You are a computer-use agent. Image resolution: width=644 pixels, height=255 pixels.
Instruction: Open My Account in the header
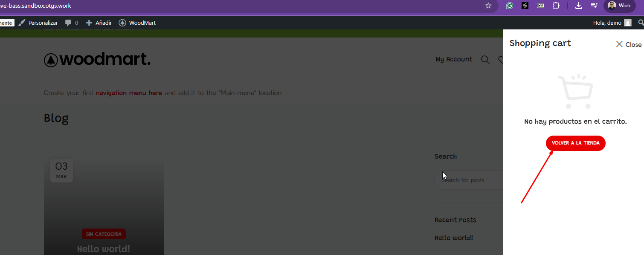click(454, 59)
